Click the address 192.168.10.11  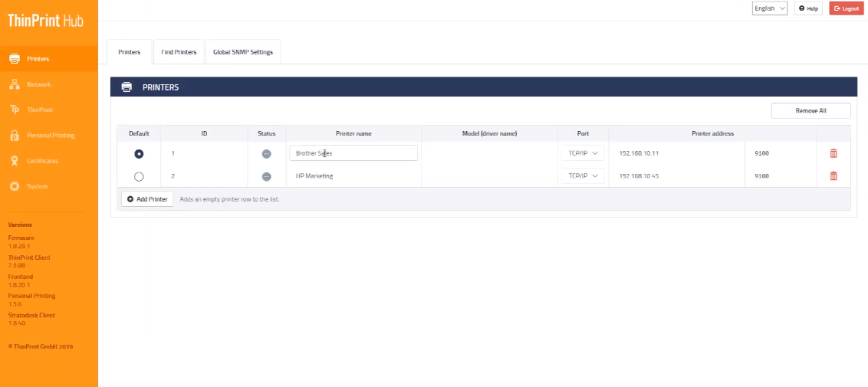(639, 153)
